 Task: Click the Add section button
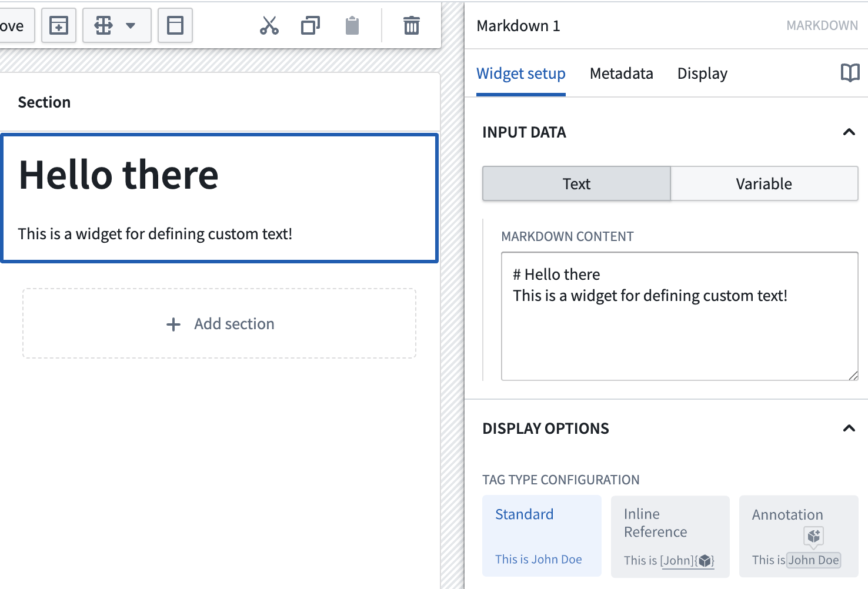219,324
